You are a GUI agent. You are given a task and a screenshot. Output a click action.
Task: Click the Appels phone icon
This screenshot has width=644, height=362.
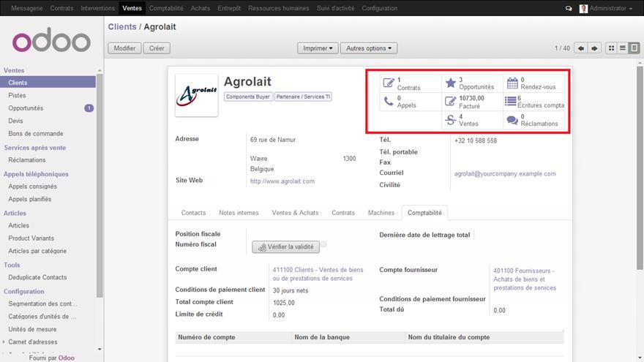[x=388, y=102]
